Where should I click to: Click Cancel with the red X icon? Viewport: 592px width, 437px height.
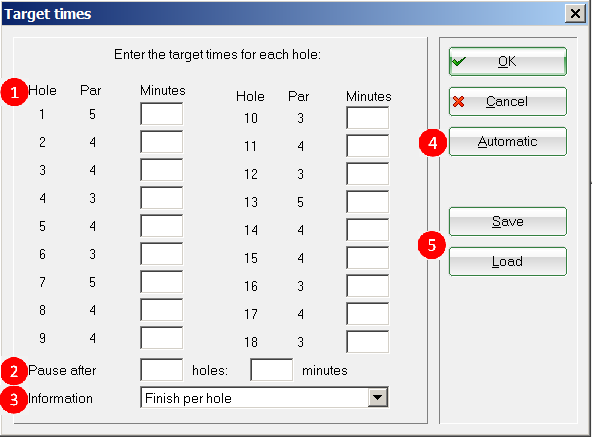507,102
